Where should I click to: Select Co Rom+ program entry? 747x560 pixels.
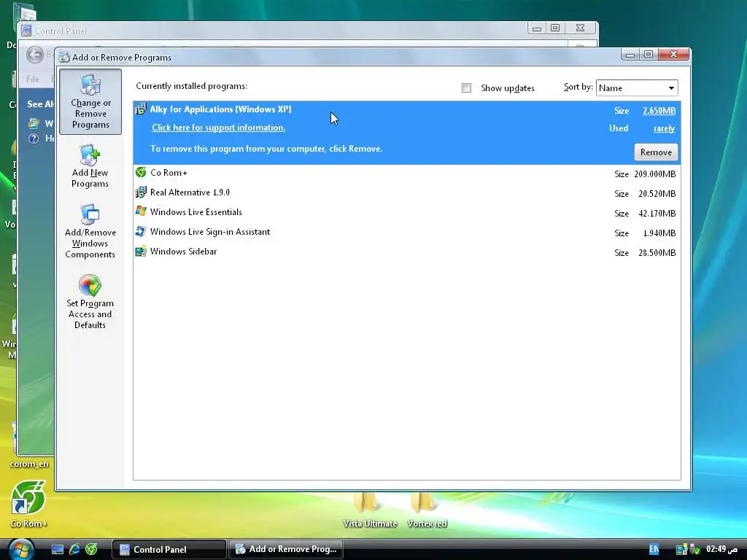(x=407, y=173)
